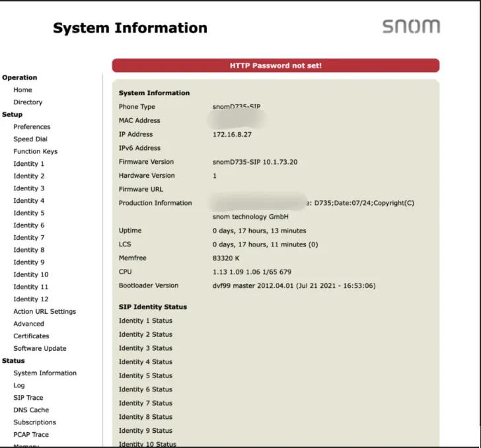Click the HTTP Password not set banner
This screenshot has height=448, width=481.
click(276, 65)
